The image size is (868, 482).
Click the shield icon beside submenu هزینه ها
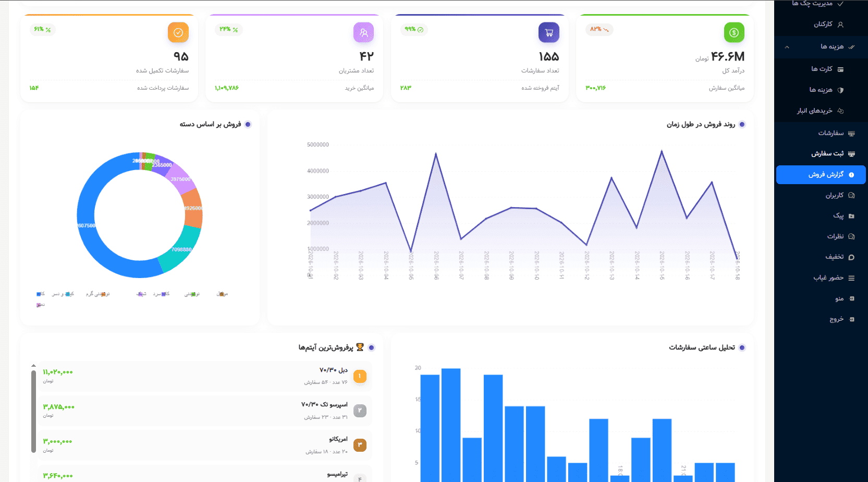[840, 90]
